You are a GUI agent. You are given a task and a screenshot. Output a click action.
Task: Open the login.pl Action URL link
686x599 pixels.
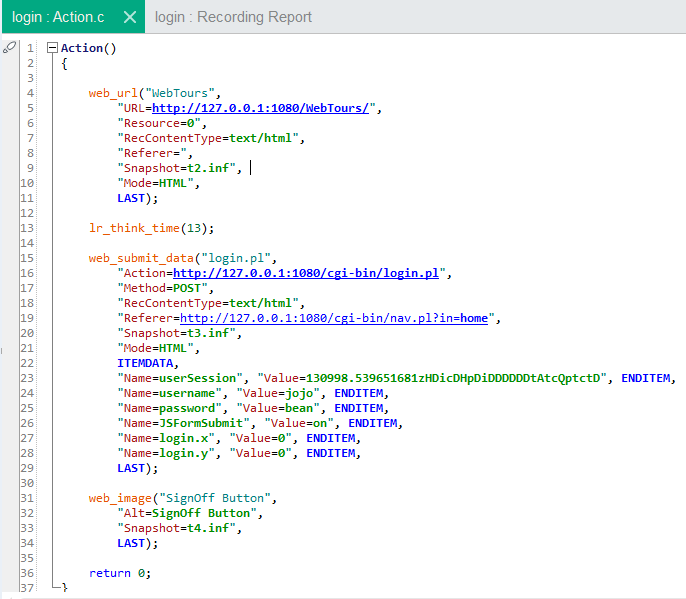306,273
